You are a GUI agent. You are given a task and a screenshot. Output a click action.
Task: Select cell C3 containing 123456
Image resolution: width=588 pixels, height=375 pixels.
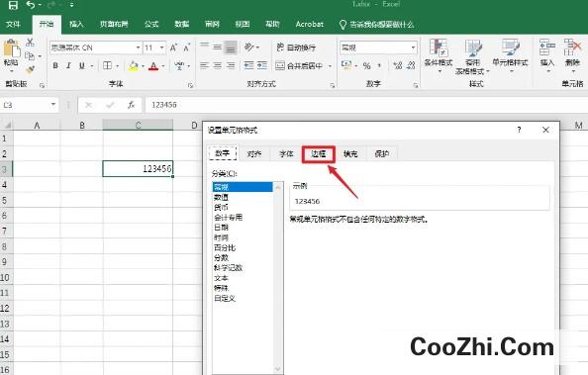click(x=138, y=169)
